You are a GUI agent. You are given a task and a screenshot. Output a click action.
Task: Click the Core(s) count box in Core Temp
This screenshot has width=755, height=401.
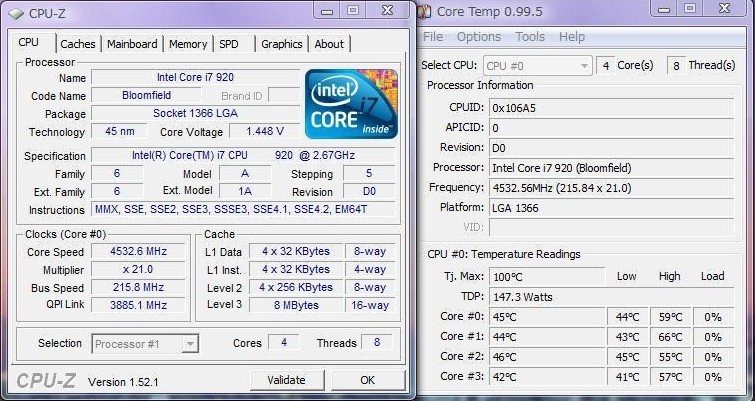point(606,65)
